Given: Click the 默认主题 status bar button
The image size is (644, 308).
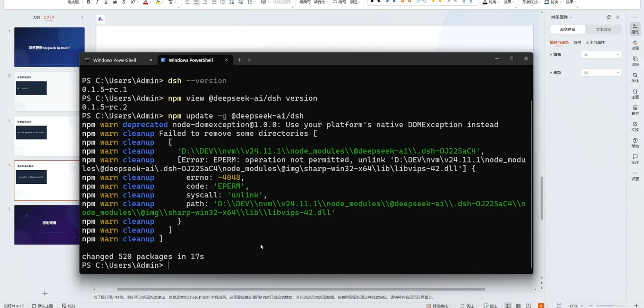Looking at the screenshot, I should [x=42, y=306].
